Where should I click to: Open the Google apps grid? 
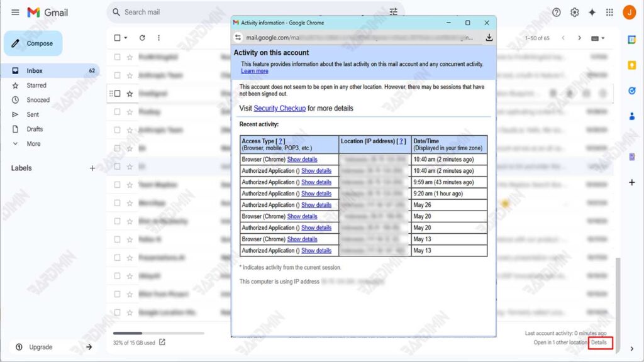coord(609,13)
